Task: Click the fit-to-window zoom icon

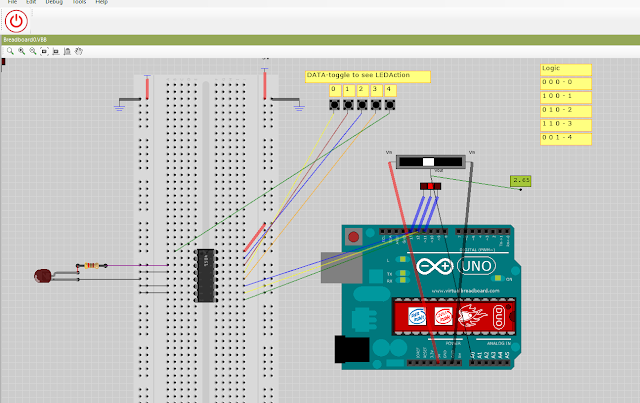Action: coord(44,51)
